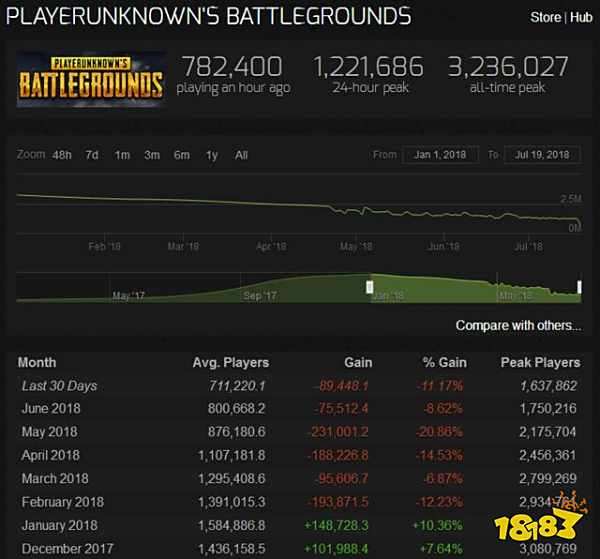Click gain value +101,988.4 for December 2017
The width and height of the screenshot is (600, 559).
pos(336,549)
